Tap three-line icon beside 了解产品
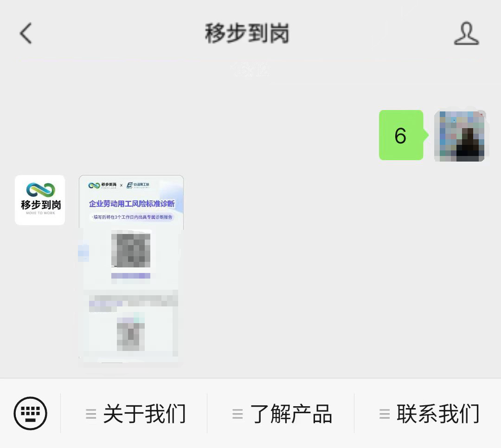The width and height of the screenshot is (501, 448). click(238, 414)
